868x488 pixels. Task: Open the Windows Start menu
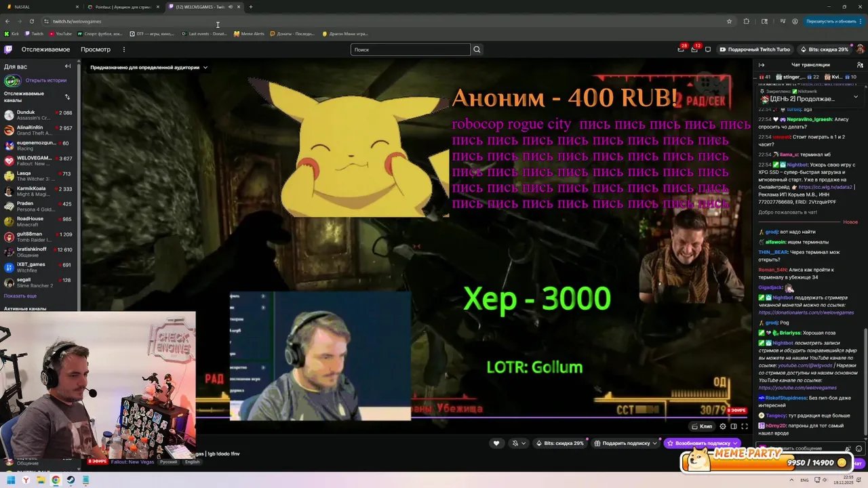coord(11,480)
